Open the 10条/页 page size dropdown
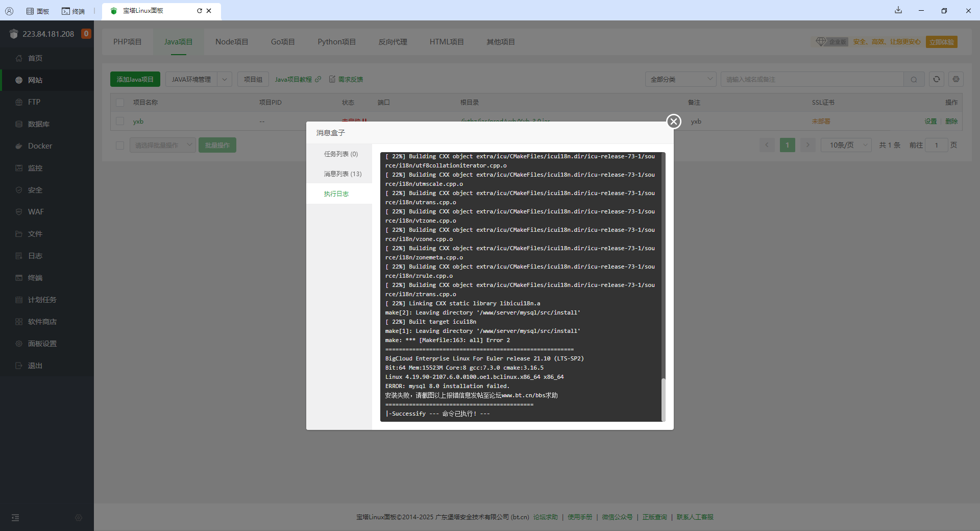Image resolution: width=980 pixels, height=531 pixels. (846, 146)
